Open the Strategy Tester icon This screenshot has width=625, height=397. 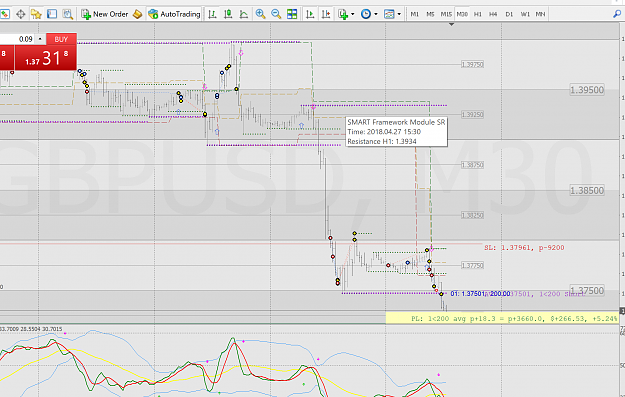coord(68,14)
